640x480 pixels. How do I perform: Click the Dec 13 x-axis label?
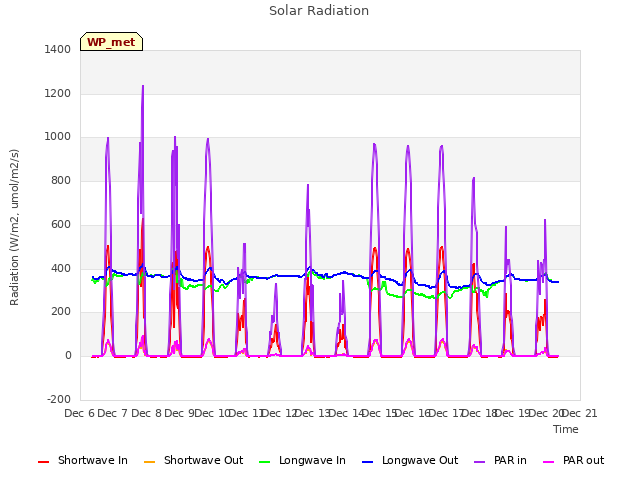click(x=313, y=413)
